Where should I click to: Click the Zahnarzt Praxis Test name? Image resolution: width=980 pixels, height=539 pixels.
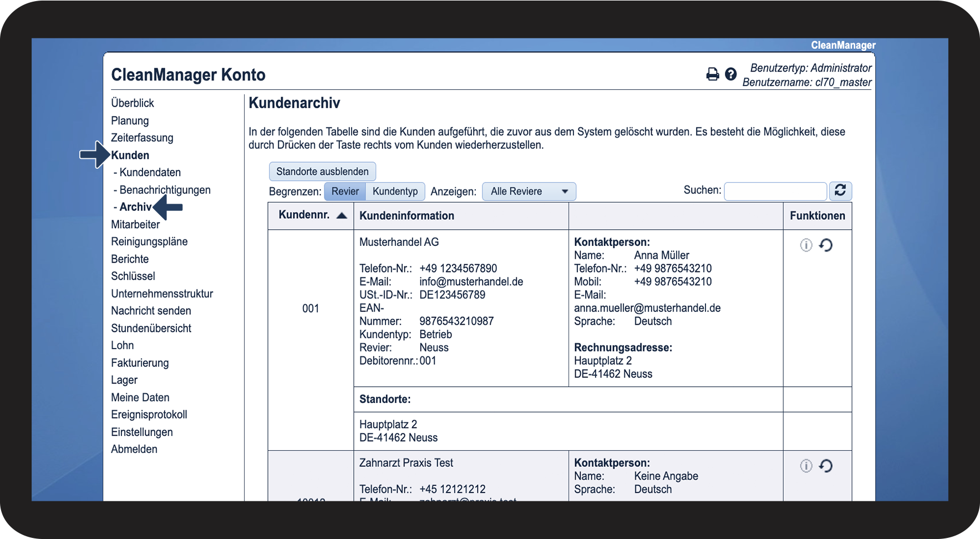coord(406,463)
